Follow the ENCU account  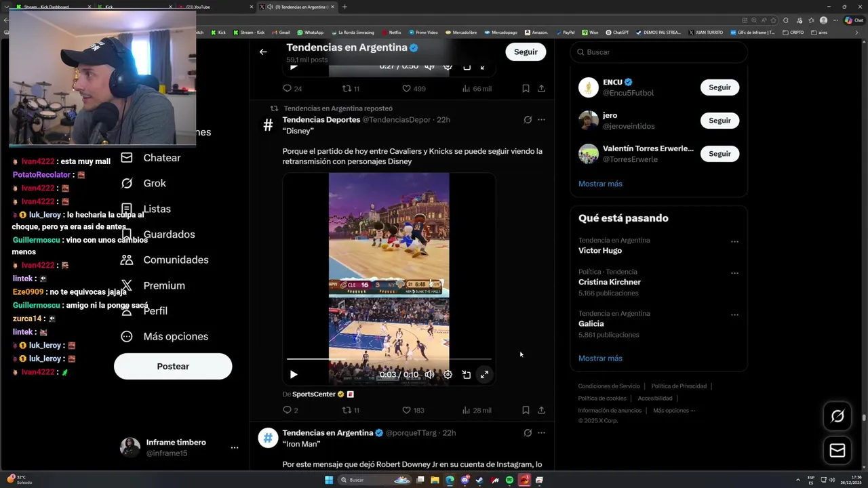coord(719,87)
